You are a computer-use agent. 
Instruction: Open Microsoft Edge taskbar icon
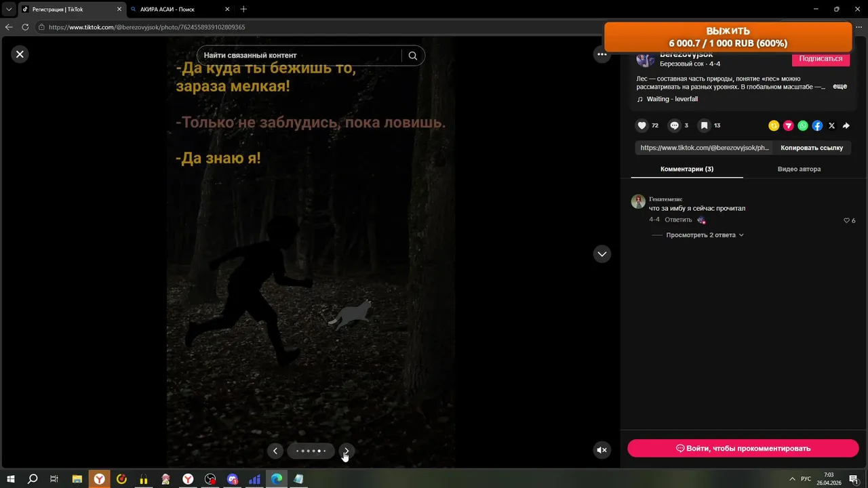click(277, 479)
